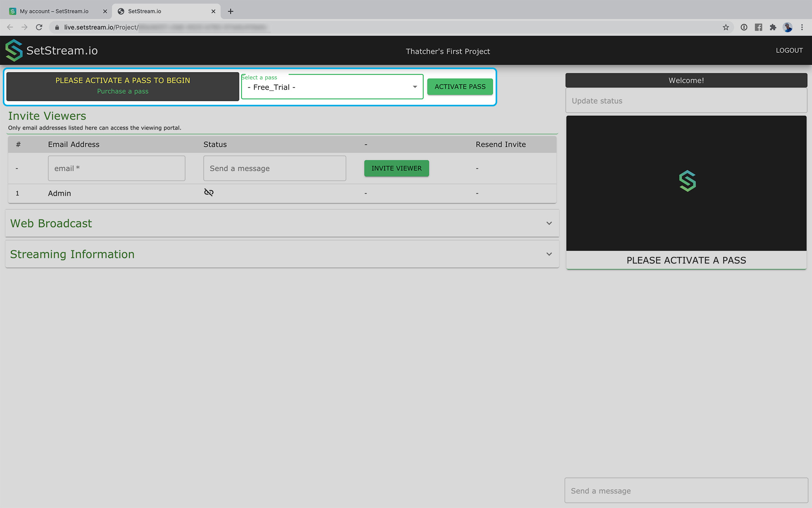Click PLEASE ACTIVATE A PASS label below player
Image resolution: width=812 pixels, height=508 pixels.
point(686,260)
